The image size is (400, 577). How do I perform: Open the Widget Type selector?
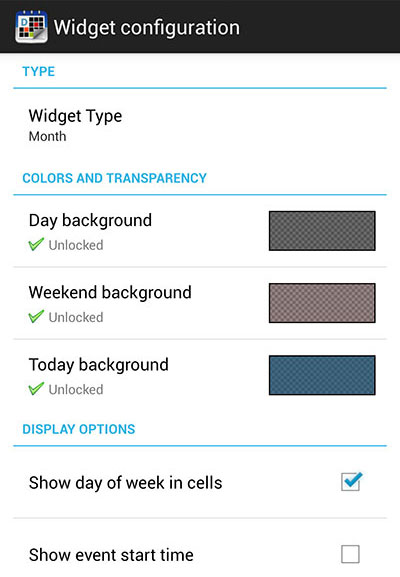(200, 125)
